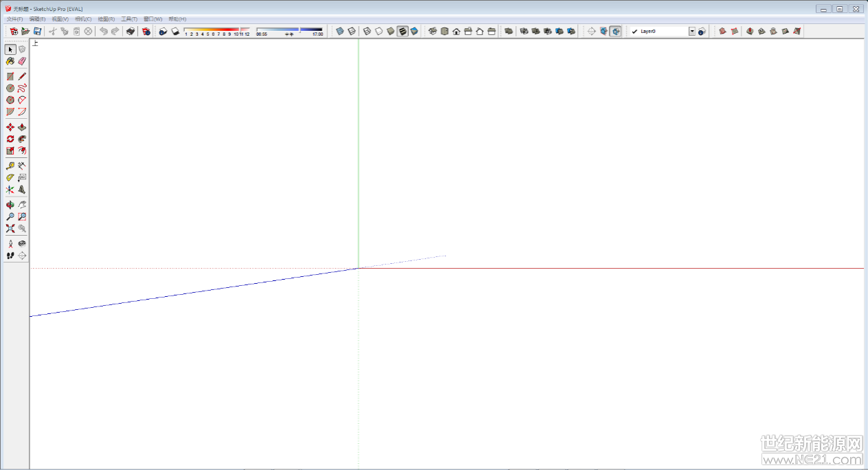The height and width of the screenshot is (470, 868).
Task: Open the 文件(F) menu
Action: click(14, 19)
